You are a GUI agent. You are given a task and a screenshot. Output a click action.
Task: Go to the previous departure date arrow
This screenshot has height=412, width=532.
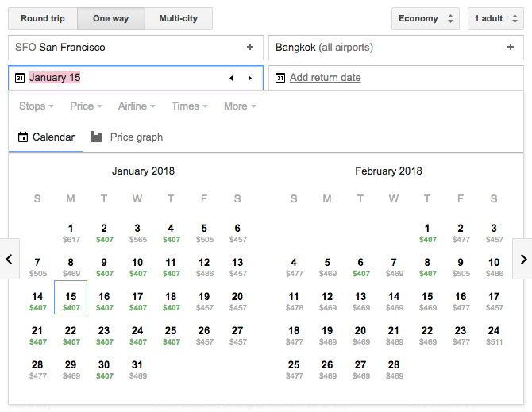(232, 78)
